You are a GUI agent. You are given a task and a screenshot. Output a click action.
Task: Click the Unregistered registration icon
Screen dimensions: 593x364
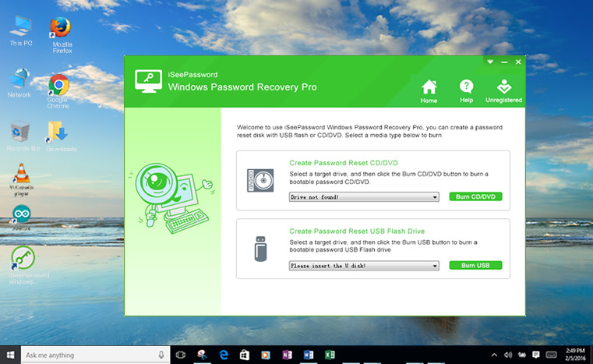pos(503,91)
